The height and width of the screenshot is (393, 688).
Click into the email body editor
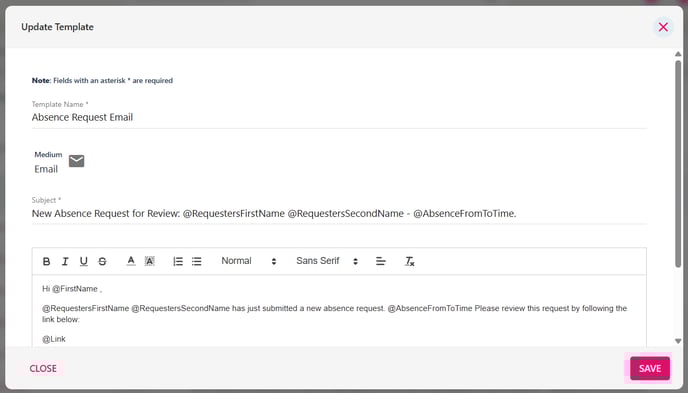pos(339,311)
